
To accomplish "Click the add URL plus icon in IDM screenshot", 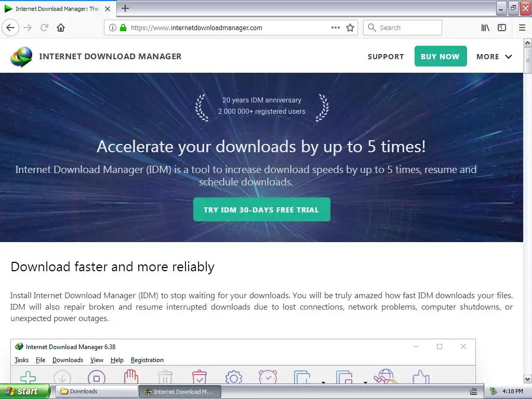I will 28,377.
